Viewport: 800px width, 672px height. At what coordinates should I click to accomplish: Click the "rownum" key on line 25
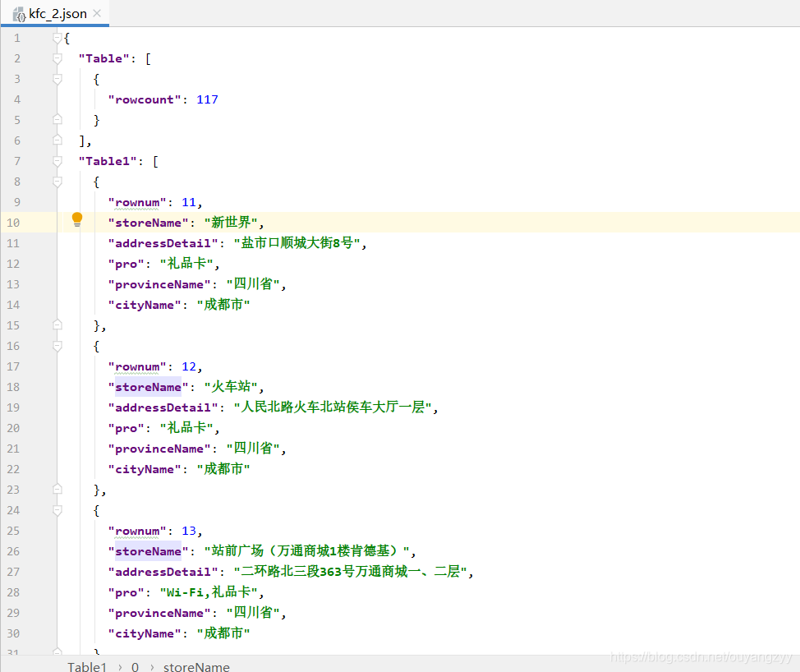pyautogui.click(x=136, y=532)
